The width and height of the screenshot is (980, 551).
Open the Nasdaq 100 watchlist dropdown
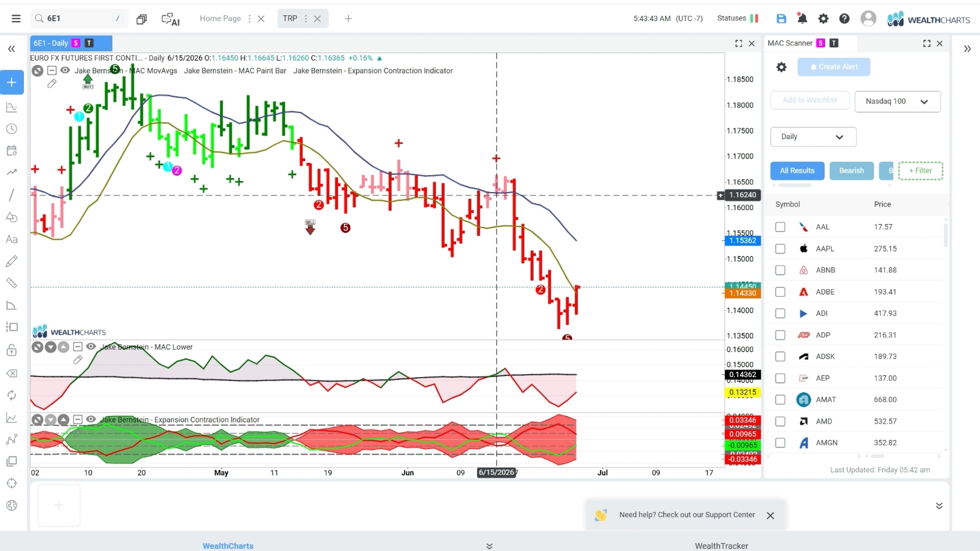(897, 102)
